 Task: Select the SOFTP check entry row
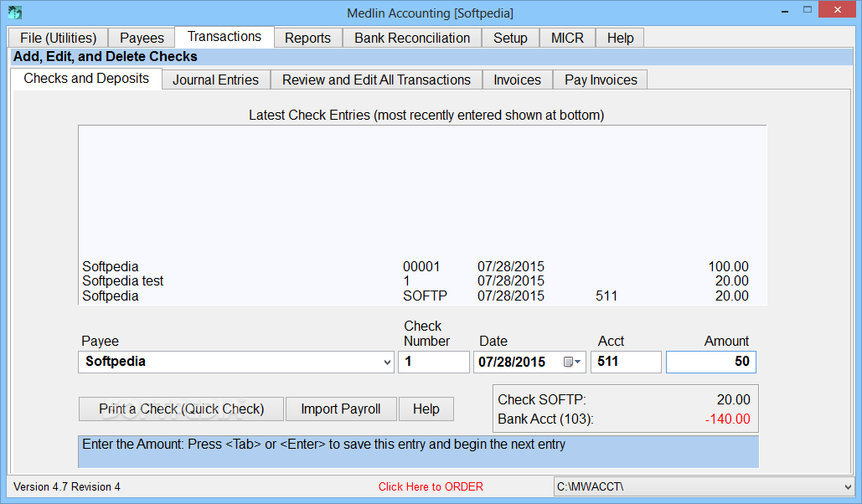click(x=415, y=296)
